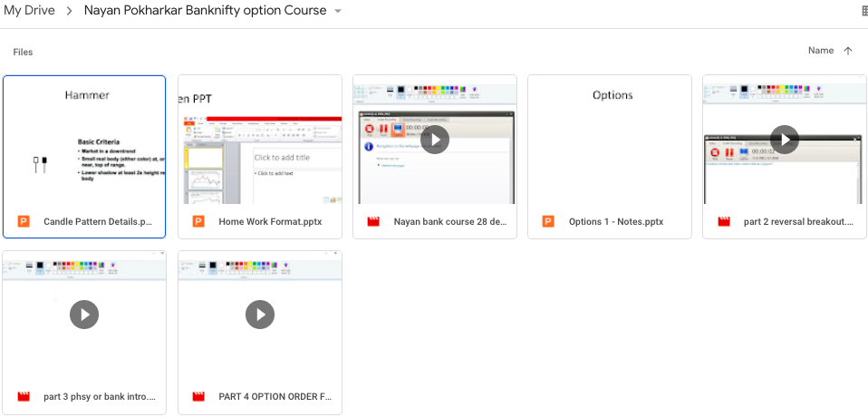Open the Name sort options
The image size is (868, 417).
820,51
